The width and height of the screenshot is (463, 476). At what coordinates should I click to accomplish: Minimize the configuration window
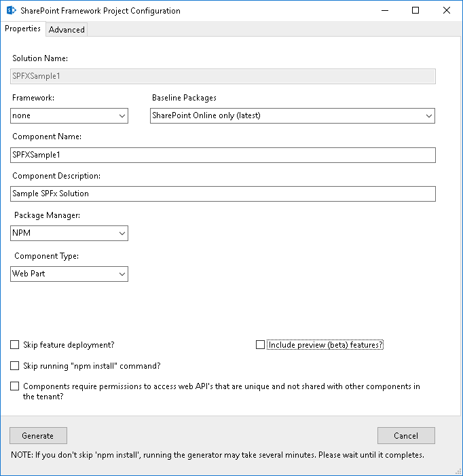(384, 11)
